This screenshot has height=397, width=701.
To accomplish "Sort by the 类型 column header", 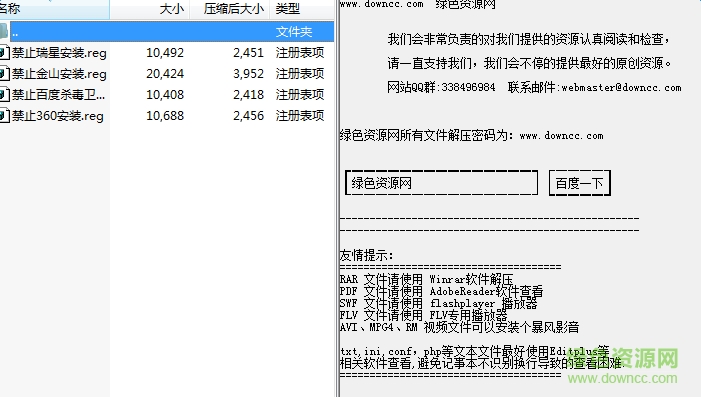I will (302, 8).
